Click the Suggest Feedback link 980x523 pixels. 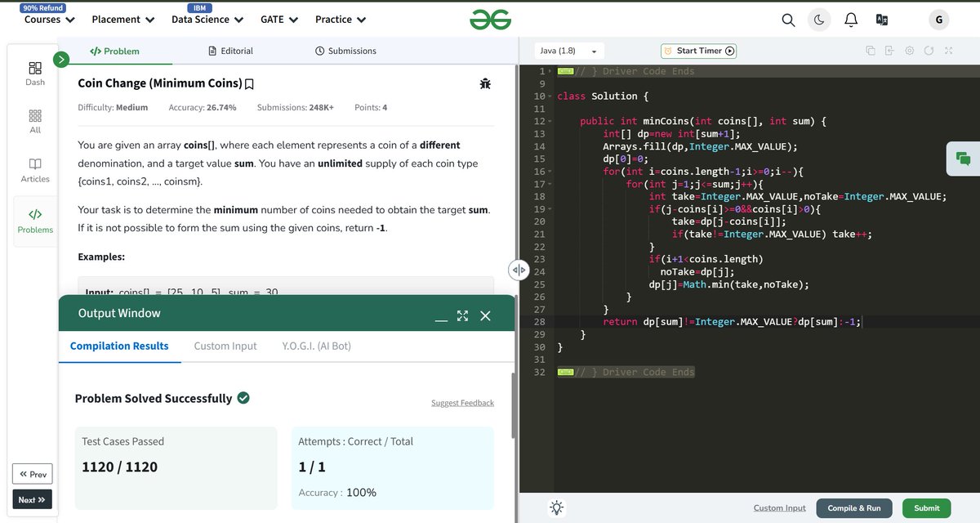[x=462, y=403]
